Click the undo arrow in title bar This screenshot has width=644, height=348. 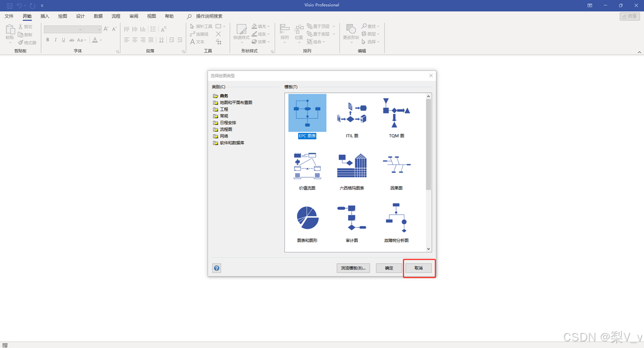[19, 6]
